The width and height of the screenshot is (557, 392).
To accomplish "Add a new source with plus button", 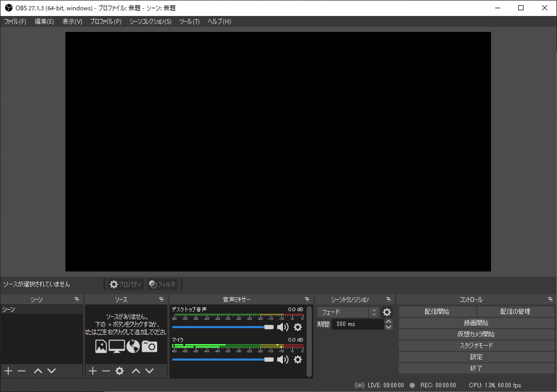I will (93, 371).
